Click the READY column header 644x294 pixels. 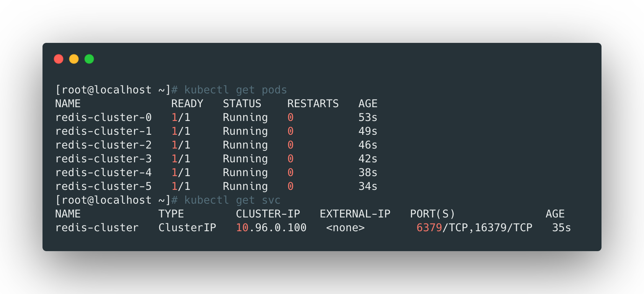(x=187, y=104)
